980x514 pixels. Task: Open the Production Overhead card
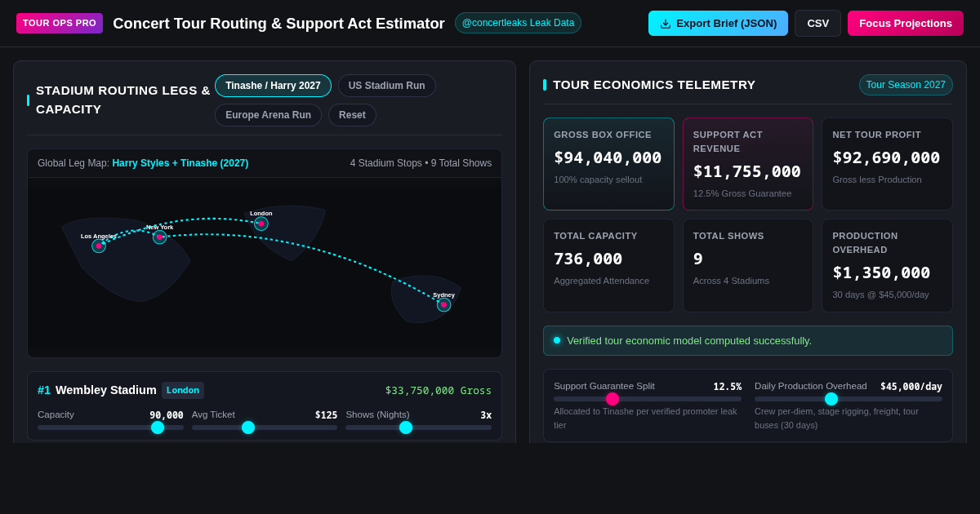point(887,265)
